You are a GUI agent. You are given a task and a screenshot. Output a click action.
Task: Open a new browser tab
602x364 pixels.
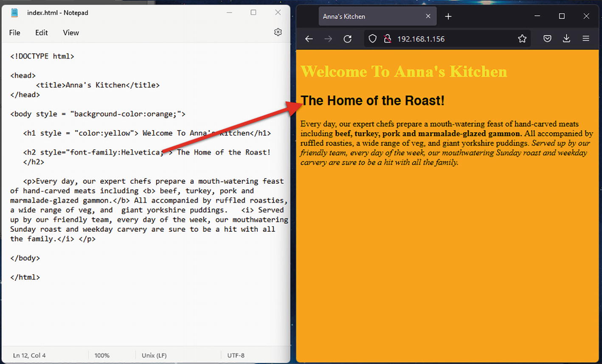(448, 17)
